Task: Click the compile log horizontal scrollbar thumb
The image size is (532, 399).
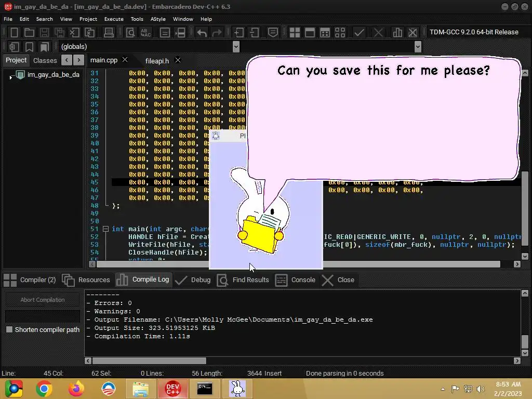Action: 149,361
